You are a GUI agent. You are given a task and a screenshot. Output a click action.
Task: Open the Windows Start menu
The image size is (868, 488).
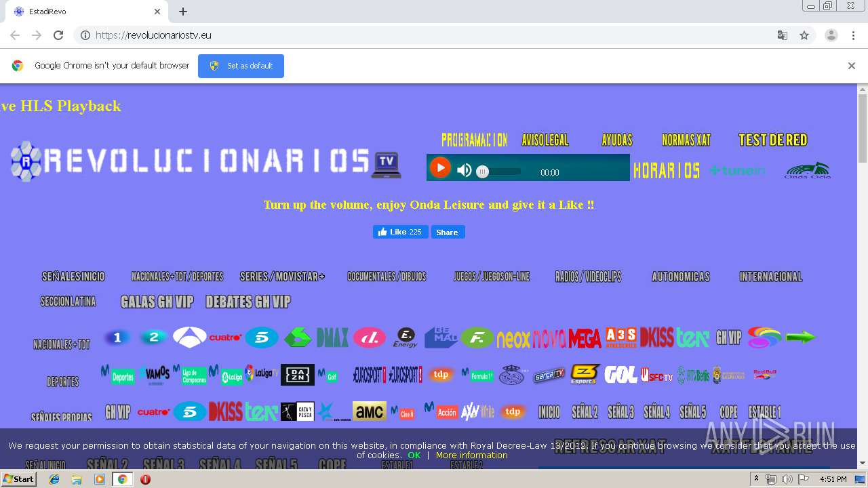tap(18, 479)
